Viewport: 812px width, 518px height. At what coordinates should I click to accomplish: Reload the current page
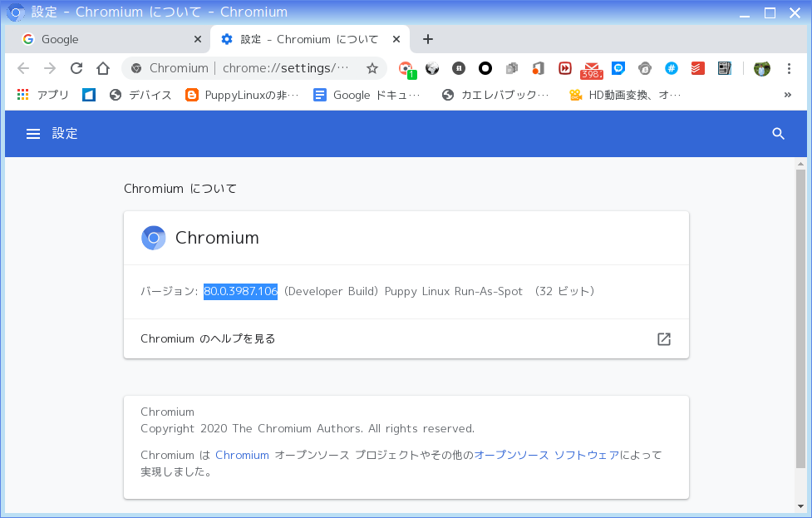point(76,68)
